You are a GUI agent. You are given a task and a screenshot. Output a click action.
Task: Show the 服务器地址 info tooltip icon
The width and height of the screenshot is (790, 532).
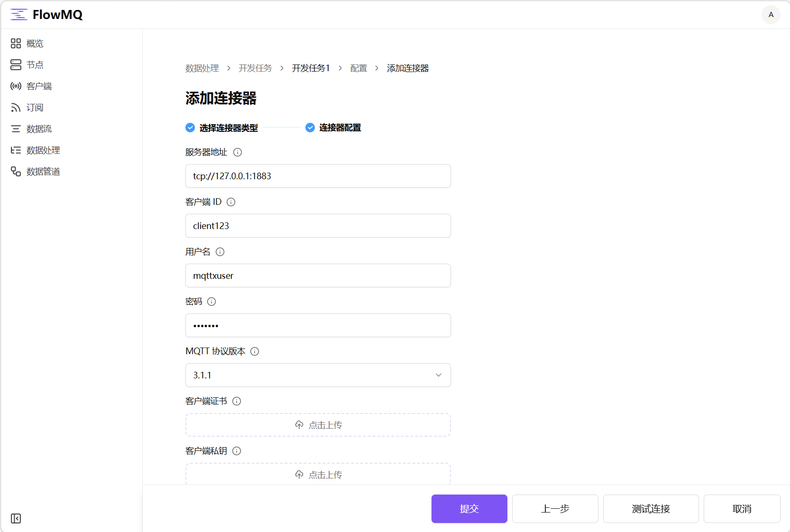[x=238, y=152]
